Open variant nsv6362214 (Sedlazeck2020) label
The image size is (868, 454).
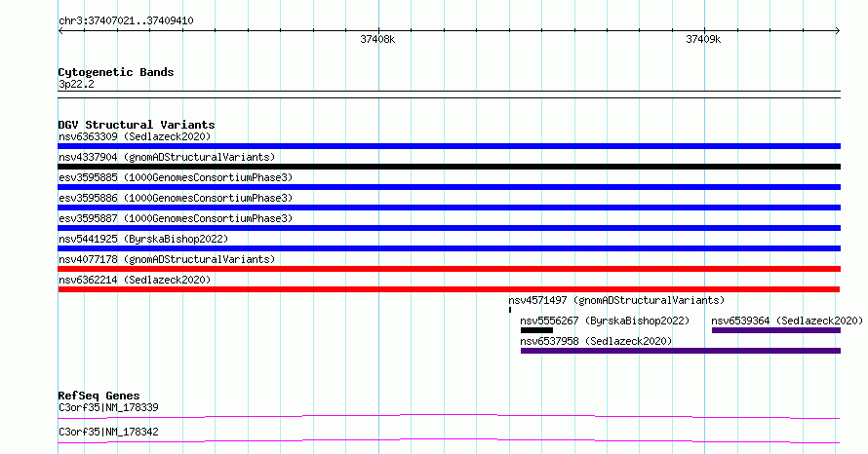(135, 280)
